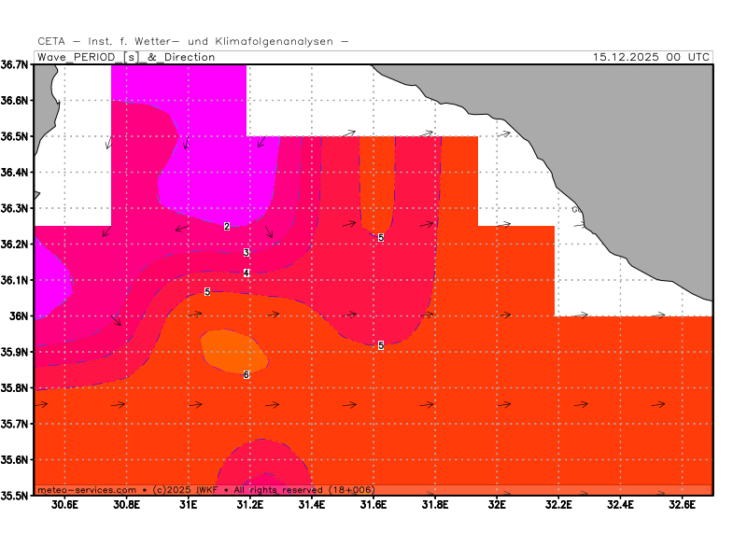Screen dimensions: 747x560
Task: Click the contour label 4
Action: point(247,273)
